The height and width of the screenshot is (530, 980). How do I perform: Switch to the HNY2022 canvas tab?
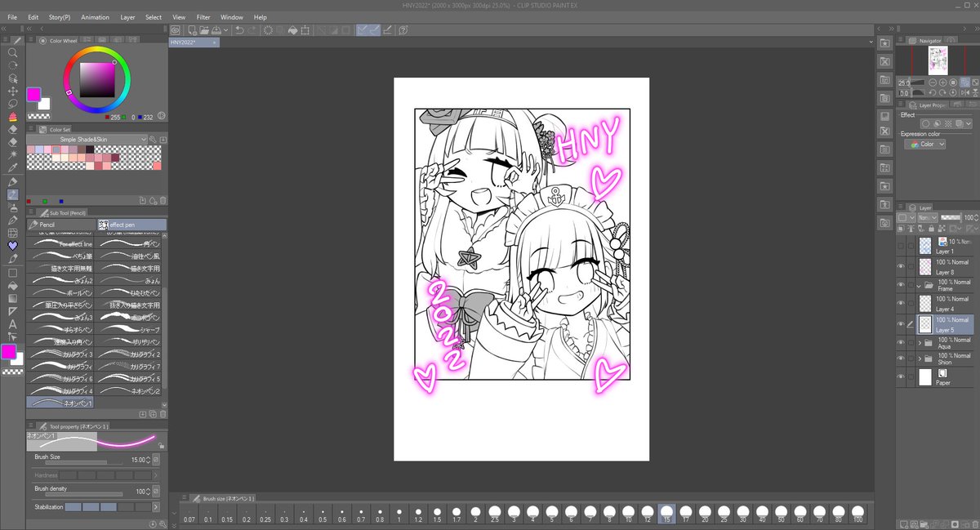[194, 42]
